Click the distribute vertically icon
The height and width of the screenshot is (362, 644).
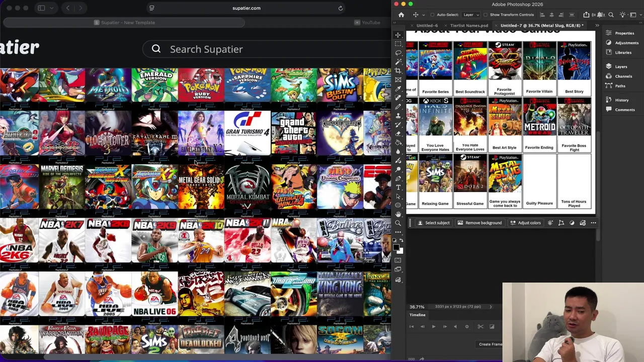click(x=572, y=15)
